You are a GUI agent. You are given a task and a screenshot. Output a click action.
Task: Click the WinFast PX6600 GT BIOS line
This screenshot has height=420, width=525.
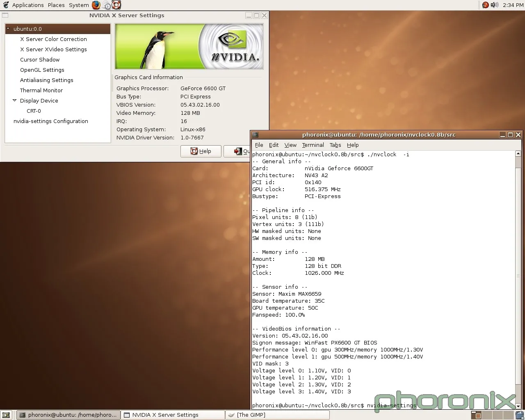315,342
